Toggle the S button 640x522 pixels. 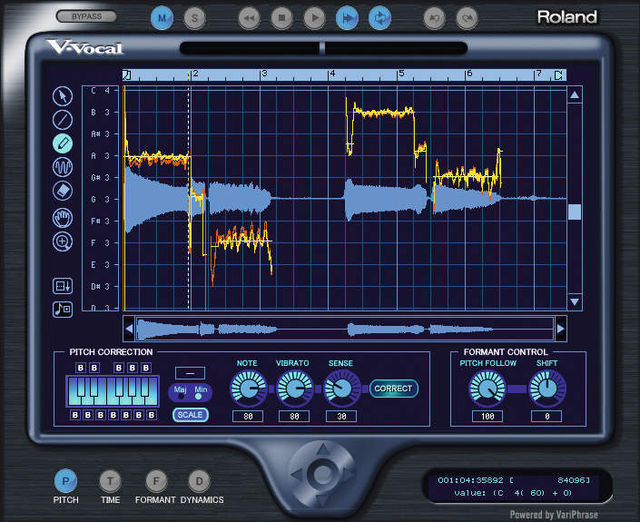[195, 18]
